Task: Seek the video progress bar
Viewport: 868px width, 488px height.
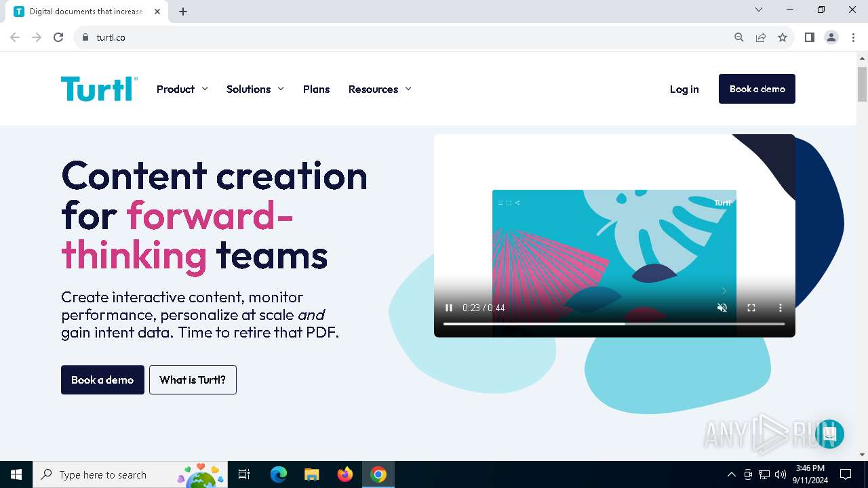Action: [614, 324]
